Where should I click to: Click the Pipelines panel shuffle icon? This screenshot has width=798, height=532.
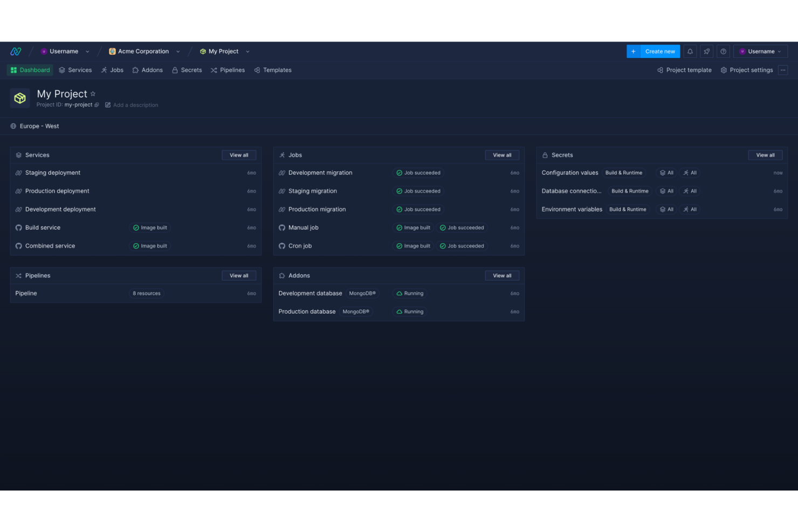(x=19, y=275)
